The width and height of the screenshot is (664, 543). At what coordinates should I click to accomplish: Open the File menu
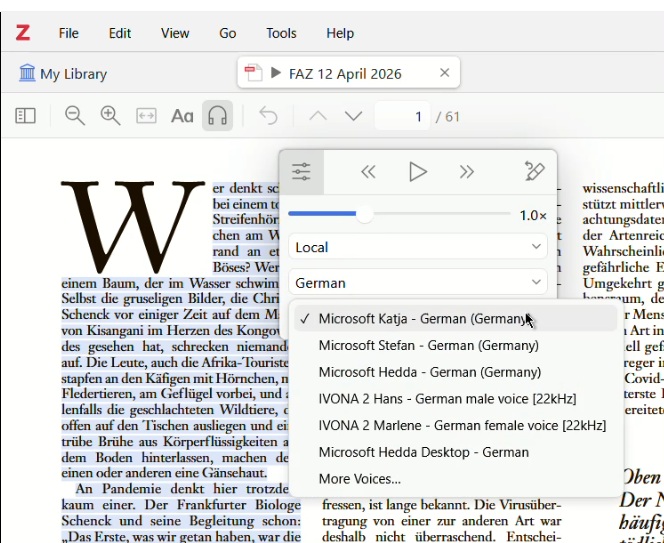click(69, 33)
